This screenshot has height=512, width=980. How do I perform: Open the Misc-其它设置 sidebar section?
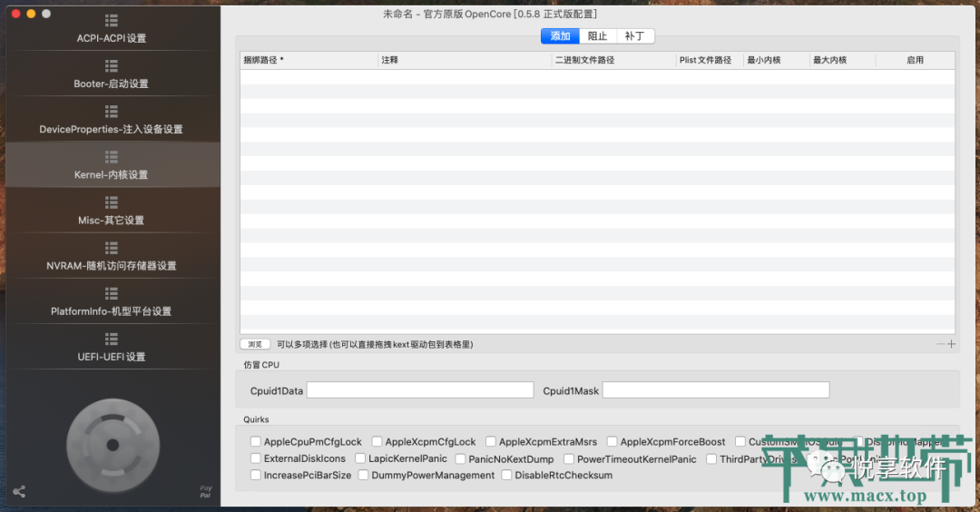click(112, 211)
